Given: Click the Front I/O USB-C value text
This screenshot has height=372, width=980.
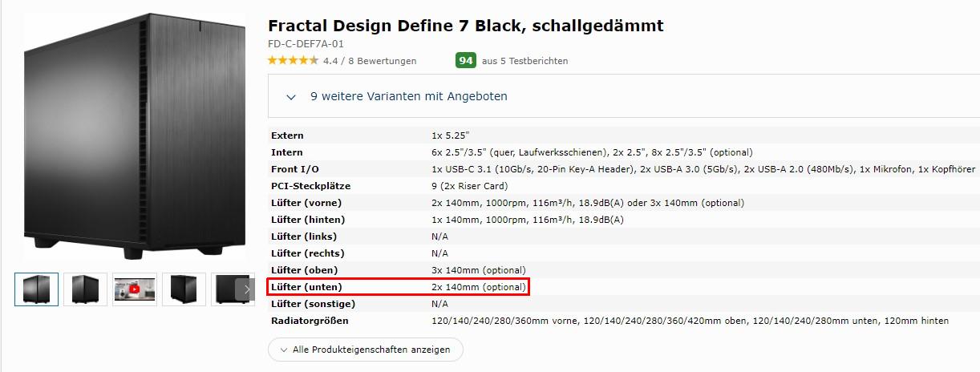Looking at the screenshot, I should [x=703, y=169].
